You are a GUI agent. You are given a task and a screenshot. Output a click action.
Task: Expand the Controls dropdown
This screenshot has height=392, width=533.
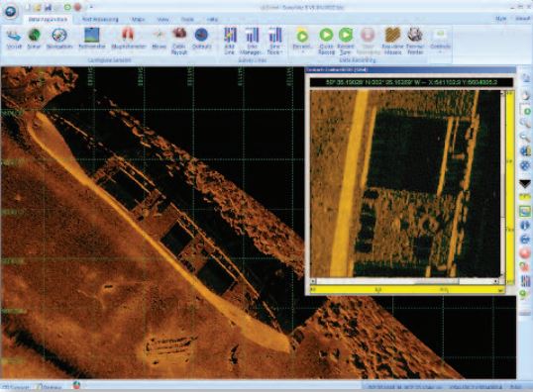(440, 52)
